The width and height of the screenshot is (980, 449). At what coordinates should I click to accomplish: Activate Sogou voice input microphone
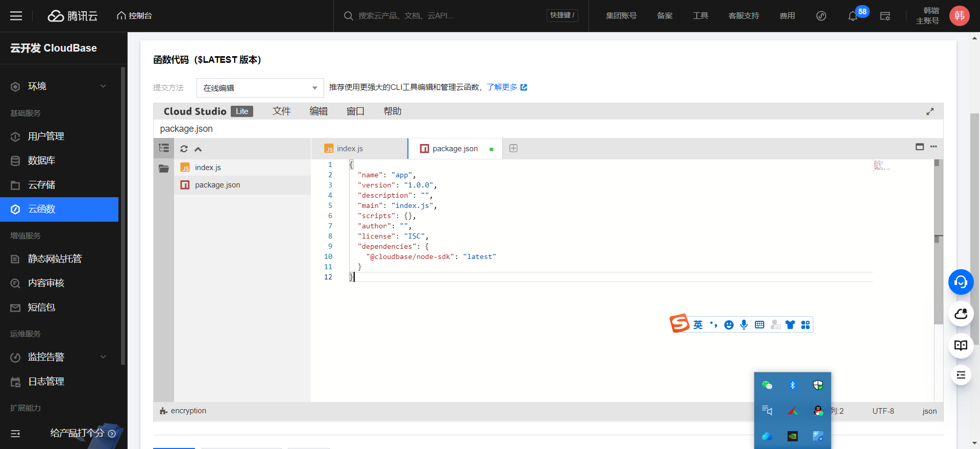[744, 325]
